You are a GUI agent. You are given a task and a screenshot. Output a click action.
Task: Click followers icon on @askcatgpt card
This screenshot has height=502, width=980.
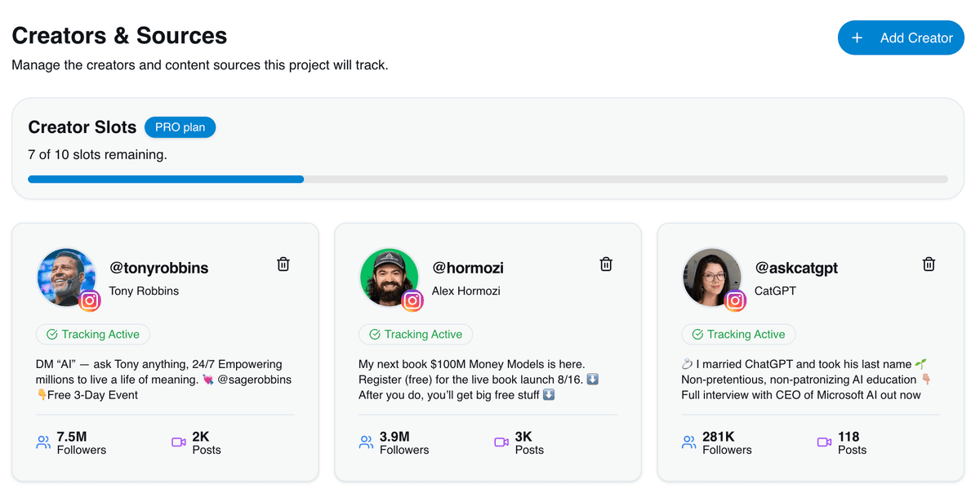[688, 442]
